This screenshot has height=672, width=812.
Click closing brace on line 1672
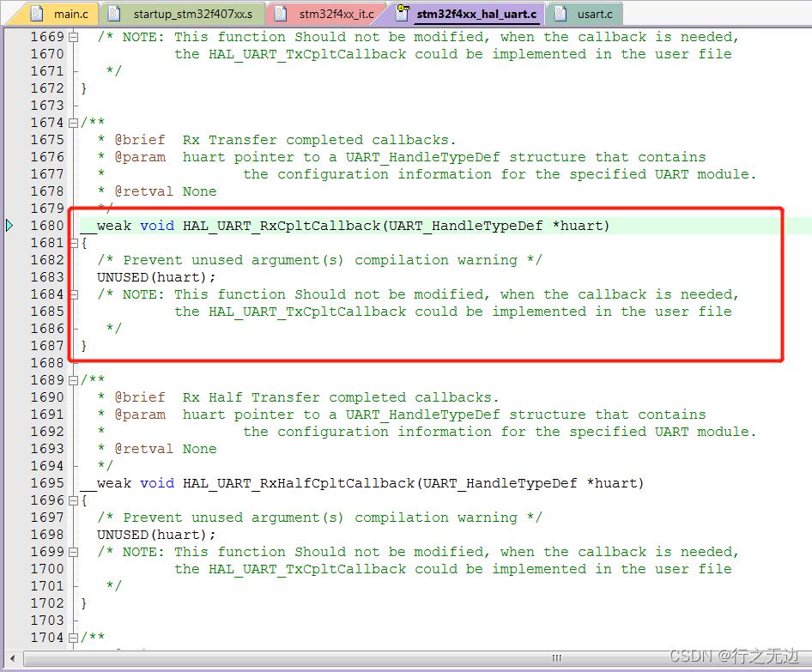[84, 88]
